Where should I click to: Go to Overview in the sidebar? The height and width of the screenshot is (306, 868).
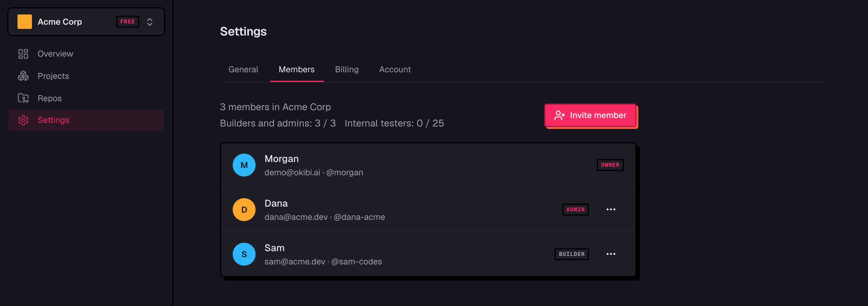click(x=86, y=54)
